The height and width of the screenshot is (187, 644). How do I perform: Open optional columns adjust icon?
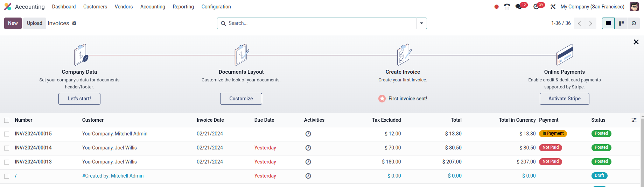click(x=634, y=120)
